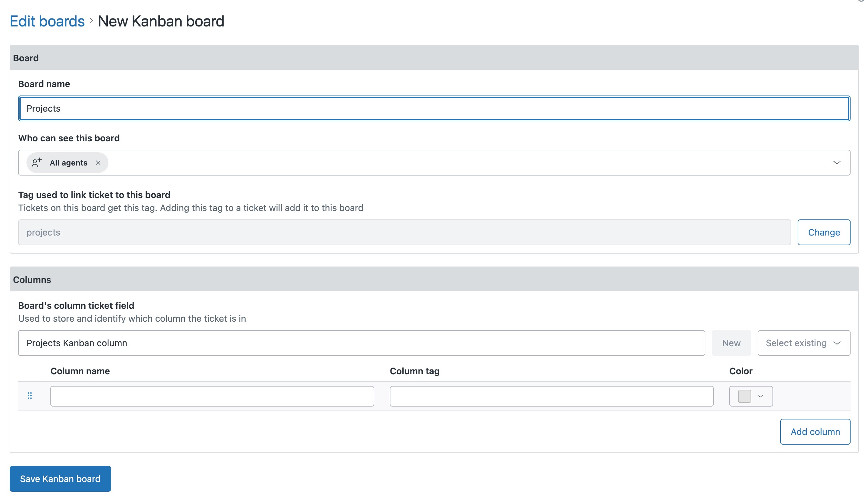Click the "Column tag" header text

[414, 371]
